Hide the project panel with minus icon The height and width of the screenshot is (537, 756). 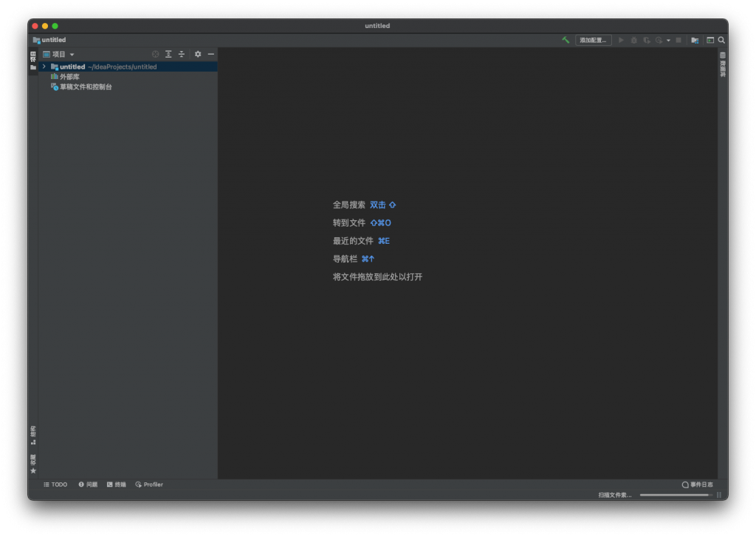210,54
